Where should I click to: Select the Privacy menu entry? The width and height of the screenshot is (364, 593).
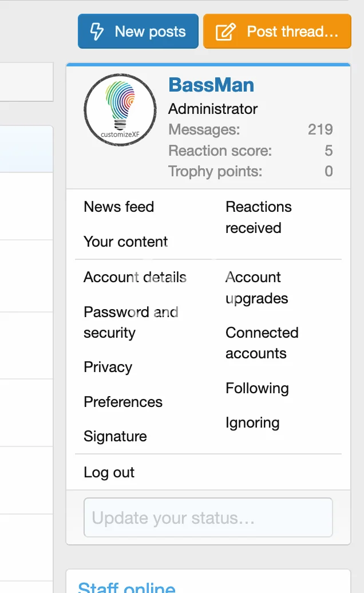click(x=108, y=367)
